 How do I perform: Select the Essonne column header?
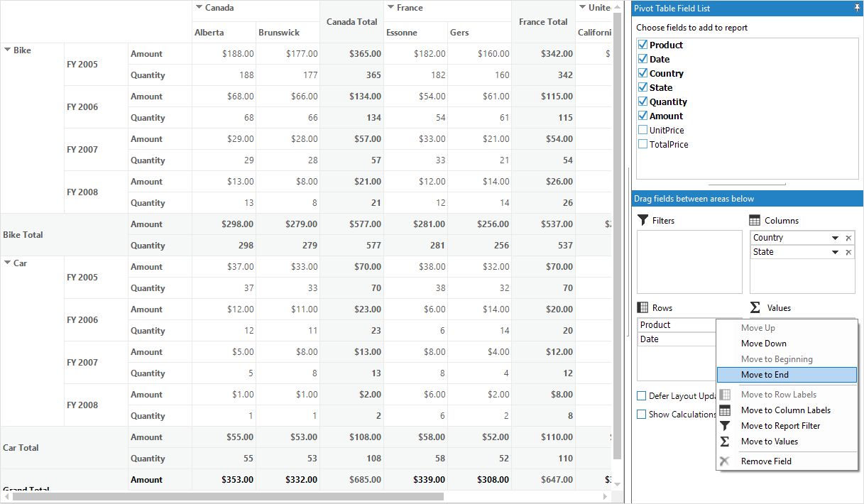(x=416, y=33)
